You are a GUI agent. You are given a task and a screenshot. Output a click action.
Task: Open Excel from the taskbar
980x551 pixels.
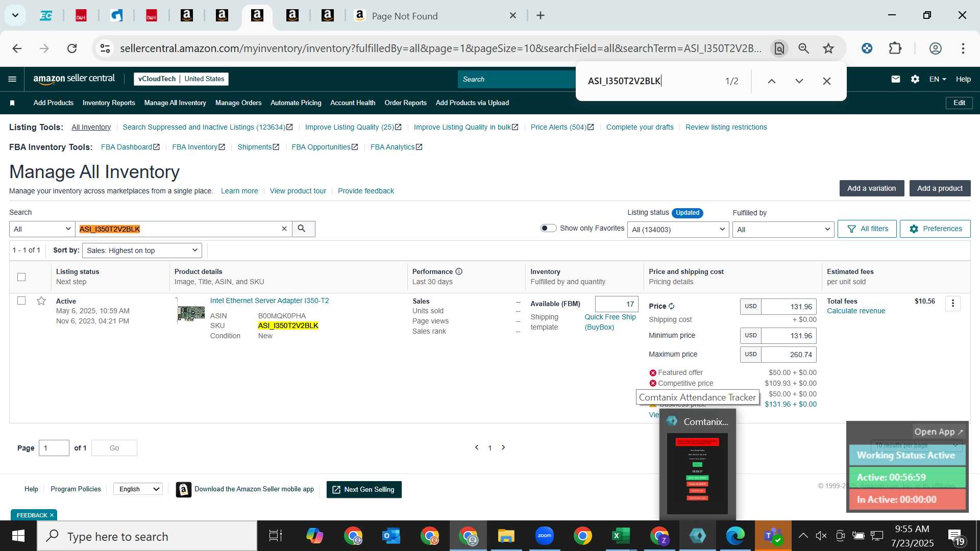621,536
